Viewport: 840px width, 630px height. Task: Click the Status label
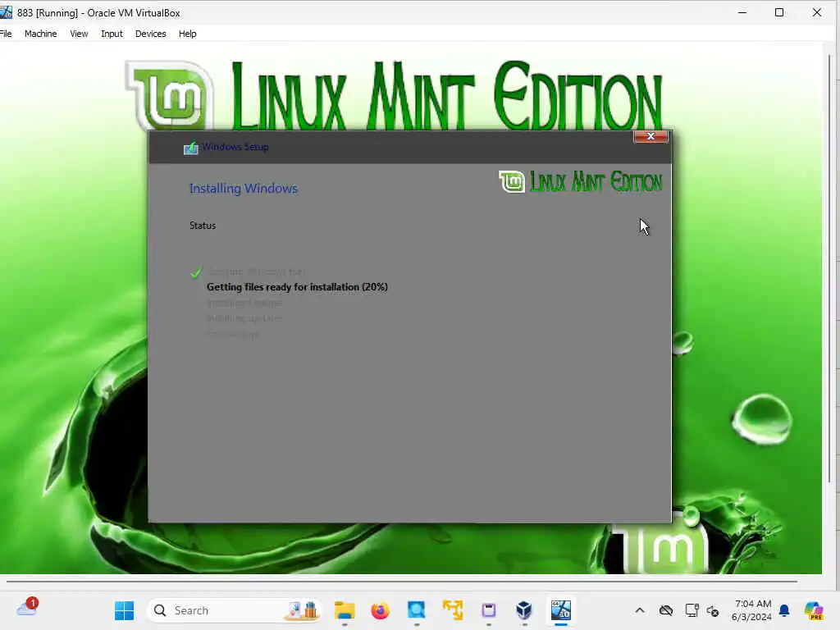click(203, 226)
